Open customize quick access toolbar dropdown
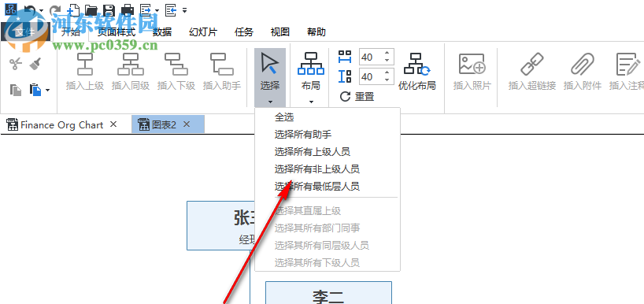The width and height of the screenshot is (644, 304). click(184, 10)
